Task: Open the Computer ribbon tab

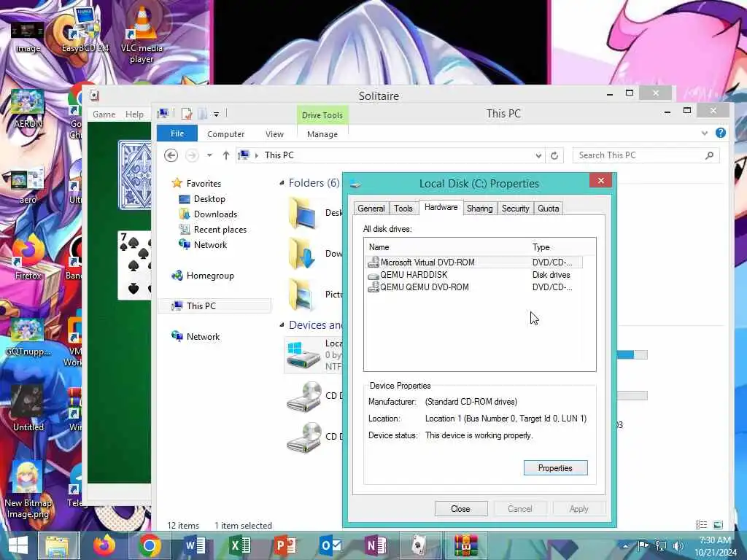Action: [226, 134]
